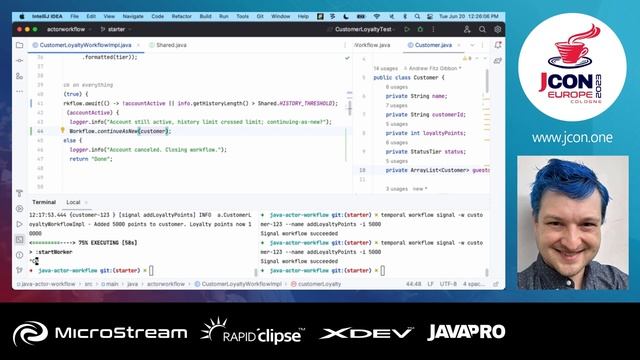Click the warnings indicator in Customer.java editor

[467, 58]
